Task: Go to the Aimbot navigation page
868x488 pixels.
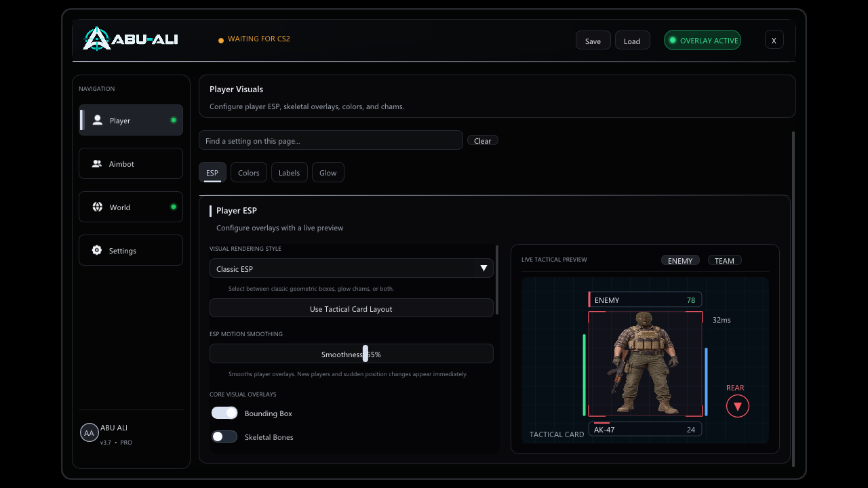Action: [131, 163]
